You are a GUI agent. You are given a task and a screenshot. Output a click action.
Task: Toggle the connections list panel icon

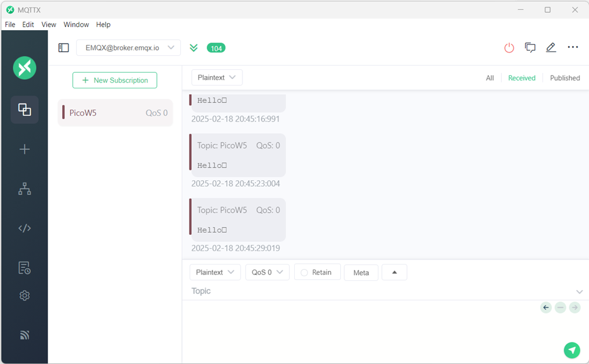click(x=63, y=48)
